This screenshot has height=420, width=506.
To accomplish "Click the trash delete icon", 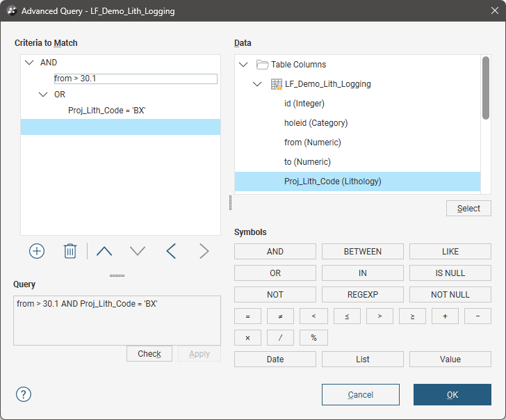I will pos(70,251).
